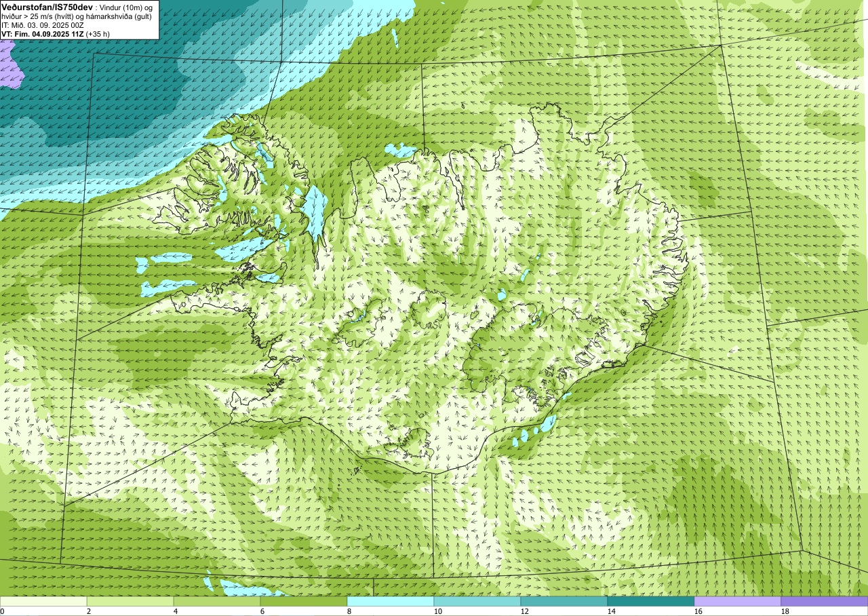Click the lavender 16–18 legend swatch
Screen dimensions: 868x616
738,601
